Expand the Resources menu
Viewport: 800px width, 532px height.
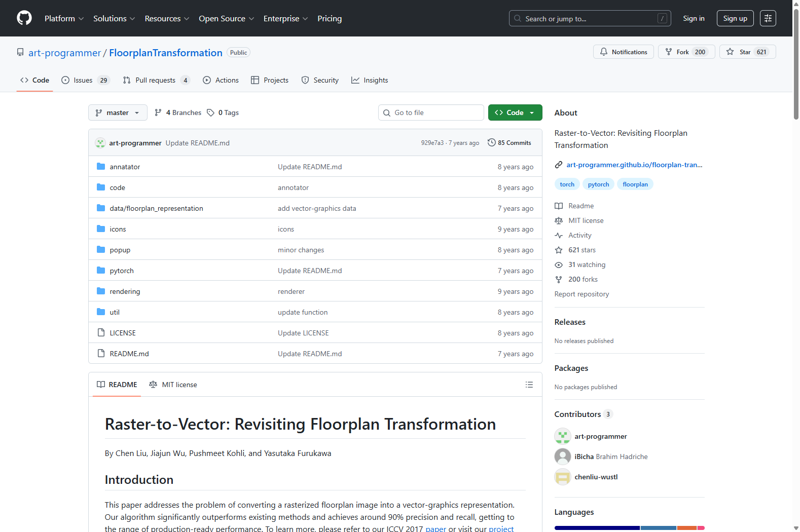click(x=167, y=18)
